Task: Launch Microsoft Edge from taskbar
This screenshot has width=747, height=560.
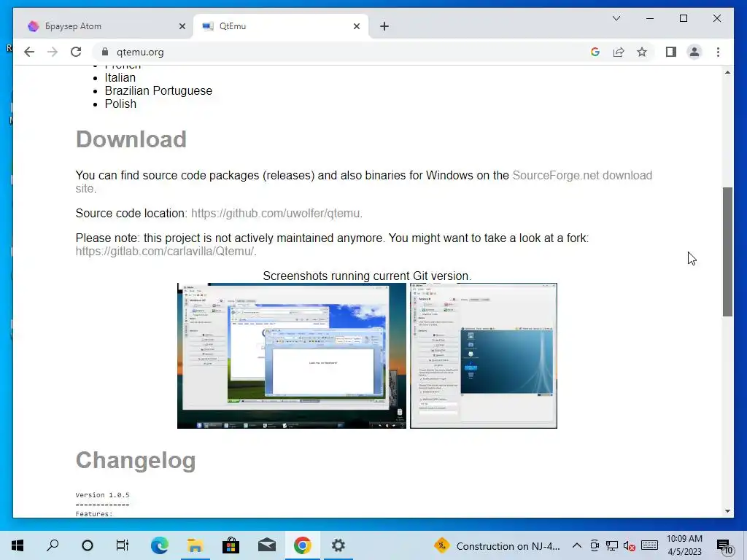Action: 159,545
